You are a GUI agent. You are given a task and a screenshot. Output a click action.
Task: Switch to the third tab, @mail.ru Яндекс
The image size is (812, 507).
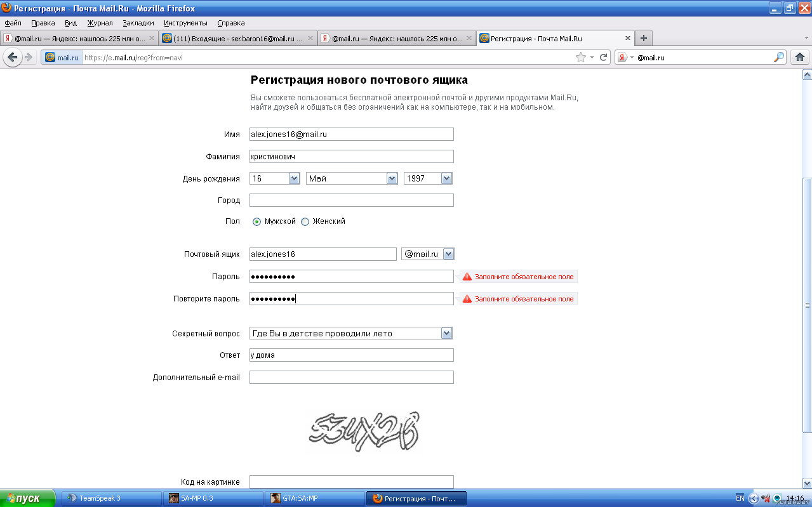(397, 38)
